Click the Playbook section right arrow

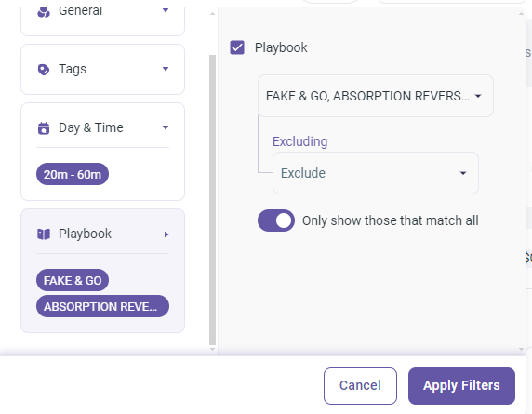(166, 234)
